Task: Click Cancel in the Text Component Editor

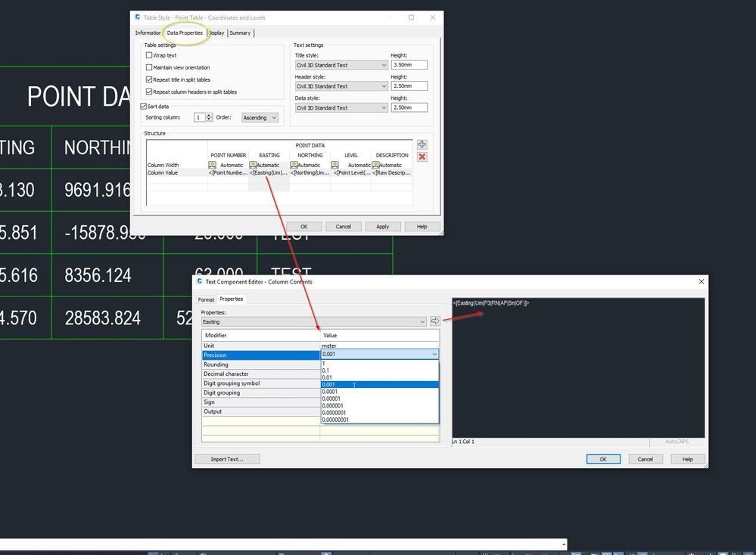Action: (645, 459)
